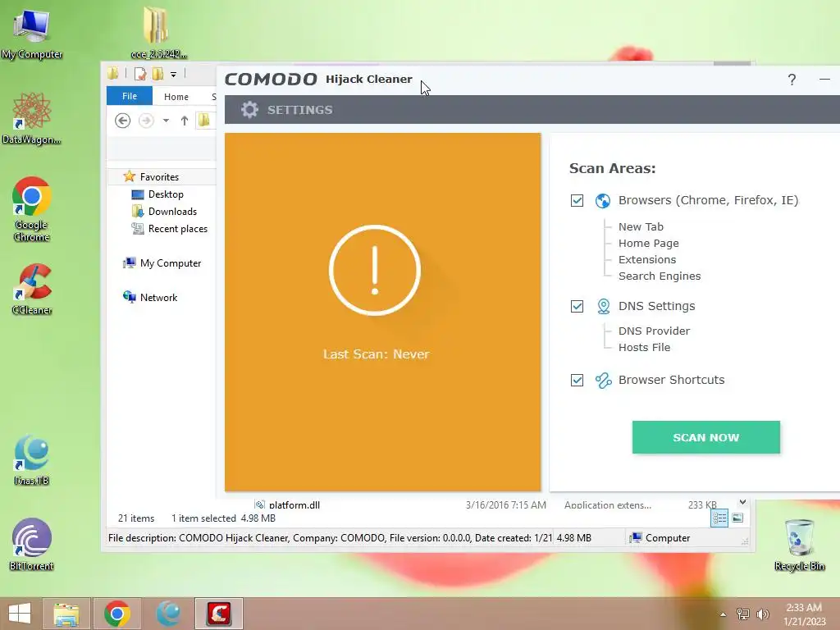Viewport: 840px width, 630px height.
Task: Click the DNS Settings location icon
Action: point(603,307)
